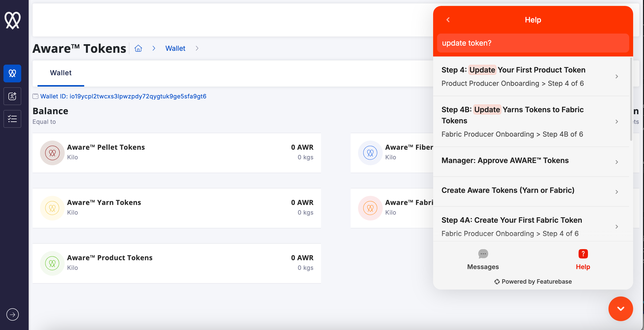Click the breadcrumb chevron after Wallet

pyautogui.click(x=197, y=48)
